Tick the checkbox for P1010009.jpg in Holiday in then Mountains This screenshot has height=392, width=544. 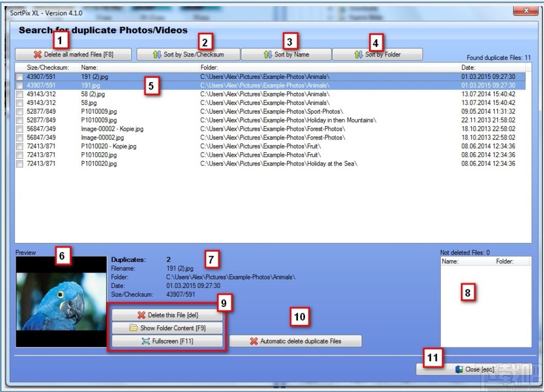click(x=19, y=120)
